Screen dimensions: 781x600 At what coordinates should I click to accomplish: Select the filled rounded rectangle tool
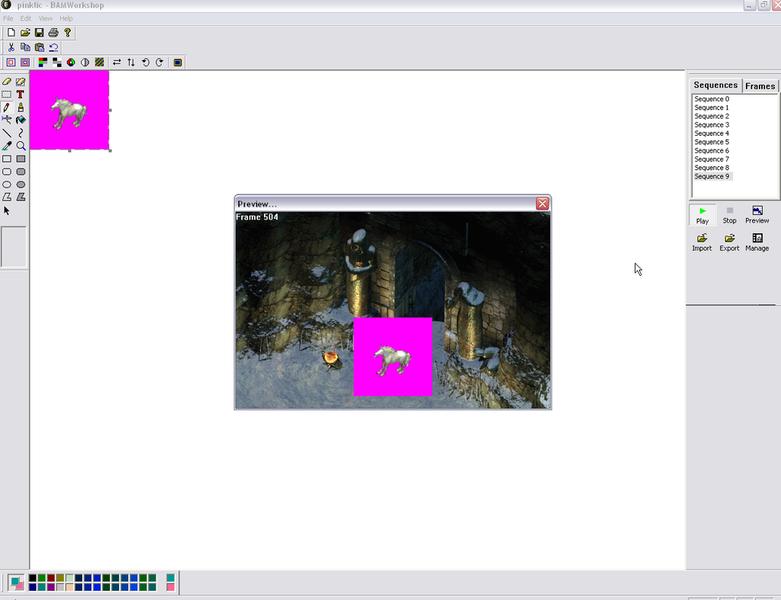click(20, 172)
